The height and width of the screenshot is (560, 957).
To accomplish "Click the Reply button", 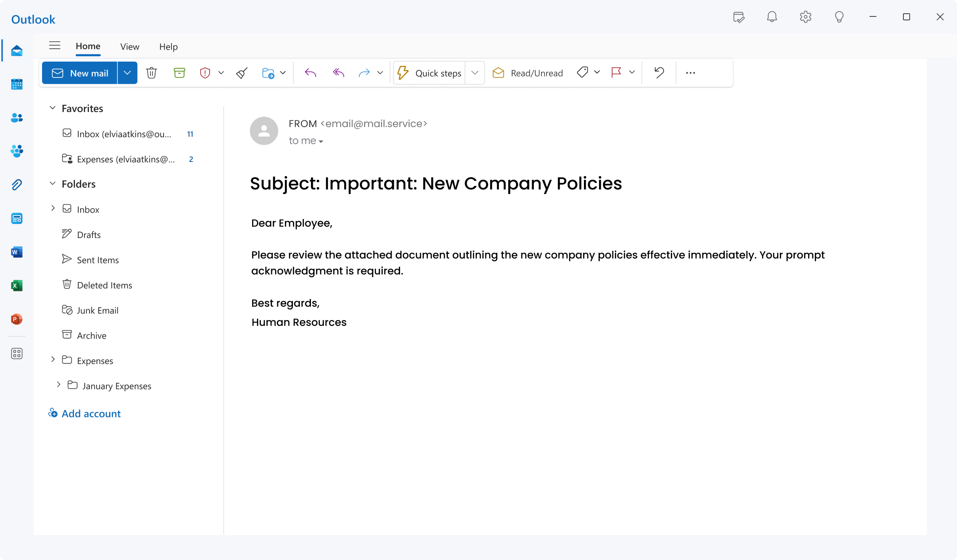I will coord(310,73).
